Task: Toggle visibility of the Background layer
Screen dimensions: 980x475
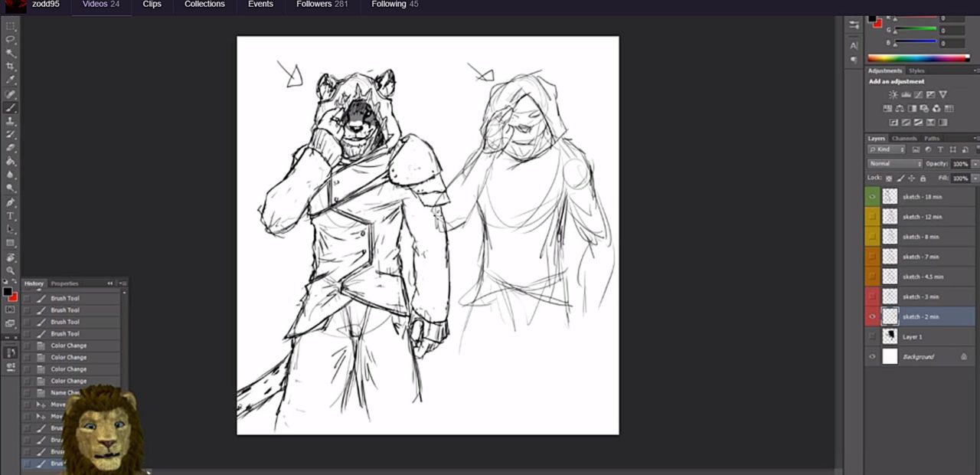Action: pyautogui.click(x=872, y=356)
